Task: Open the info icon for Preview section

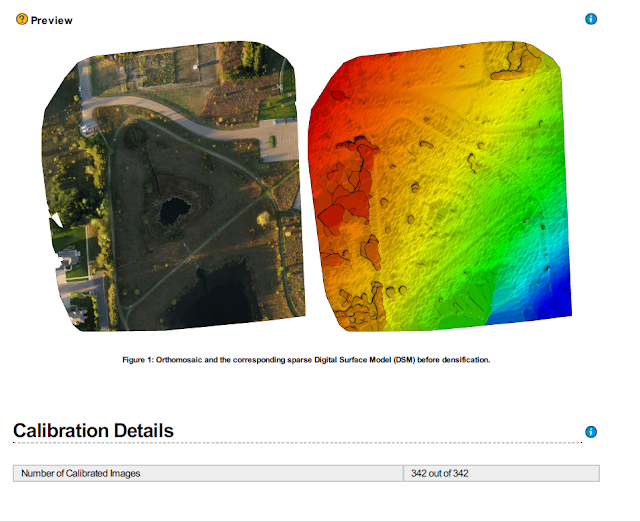Action: point(591,19)
